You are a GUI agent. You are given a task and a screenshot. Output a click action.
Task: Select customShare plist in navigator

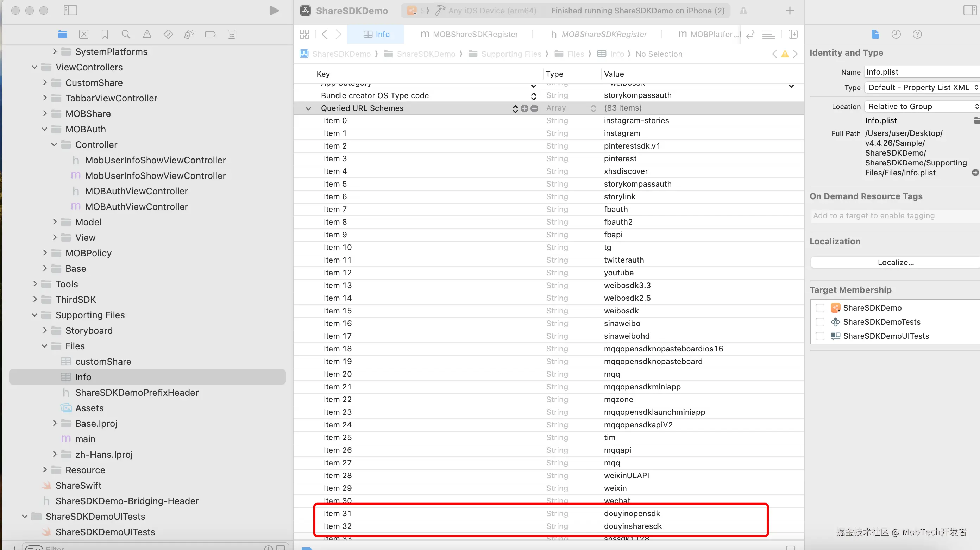click(x=103, y=362)
